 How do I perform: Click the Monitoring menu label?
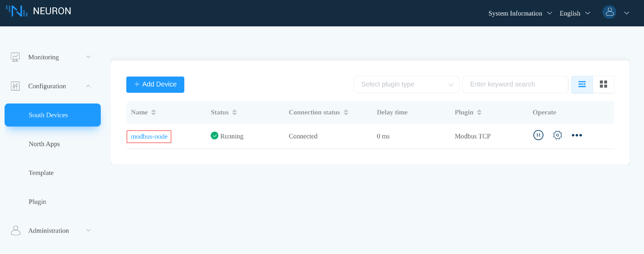pyautogui.click(x=44, y=57)
